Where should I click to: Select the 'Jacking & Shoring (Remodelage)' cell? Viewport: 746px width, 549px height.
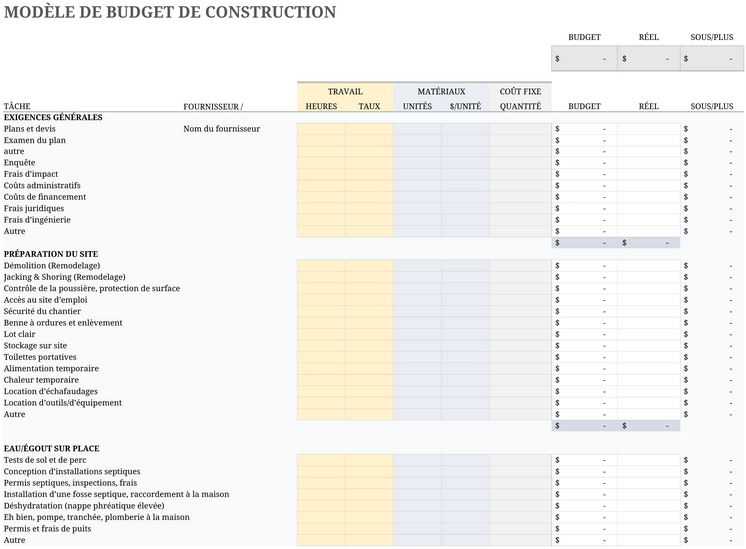[x=65, y=277]
